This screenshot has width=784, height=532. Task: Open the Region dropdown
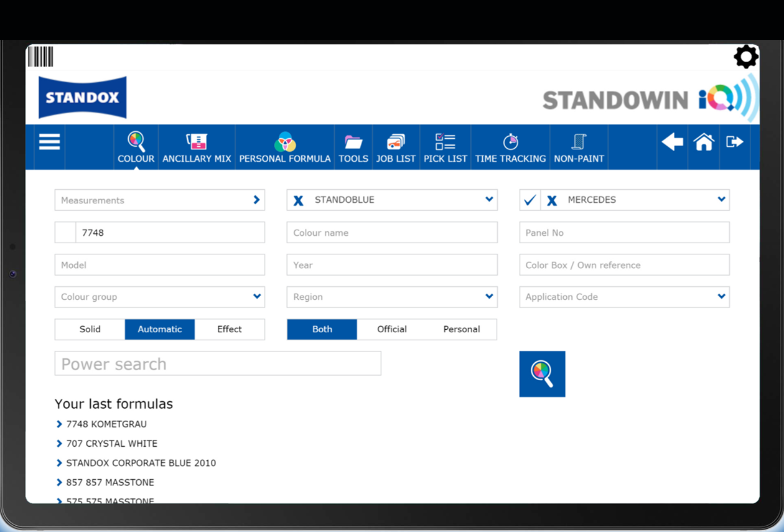coord(489,297)
